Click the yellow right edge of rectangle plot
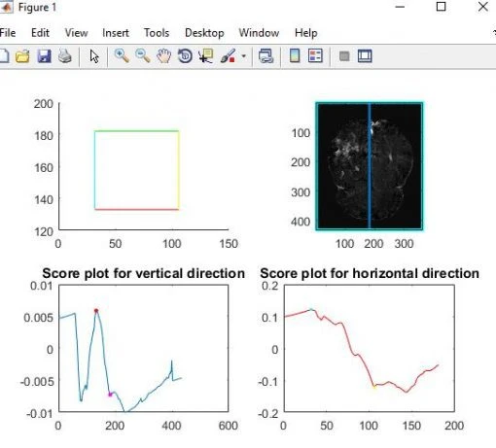Screen dimensions: 496x448 (x=178, y=170)
